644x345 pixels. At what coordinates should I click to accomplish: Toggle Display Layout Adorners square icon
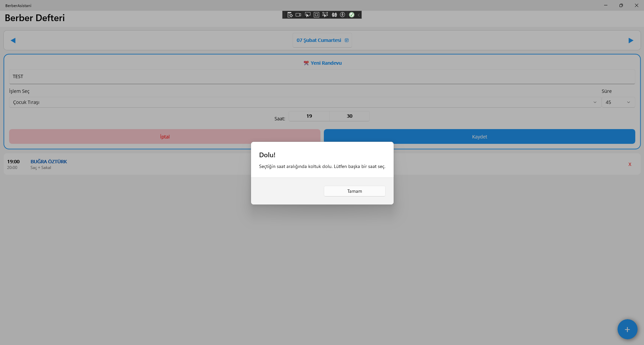click(x=316, y=15)
